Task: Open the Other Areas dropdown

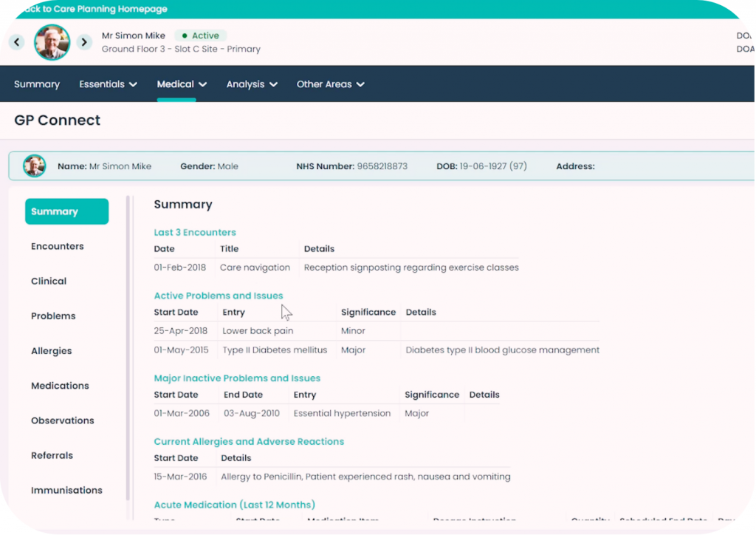Action: coord(330,84)
